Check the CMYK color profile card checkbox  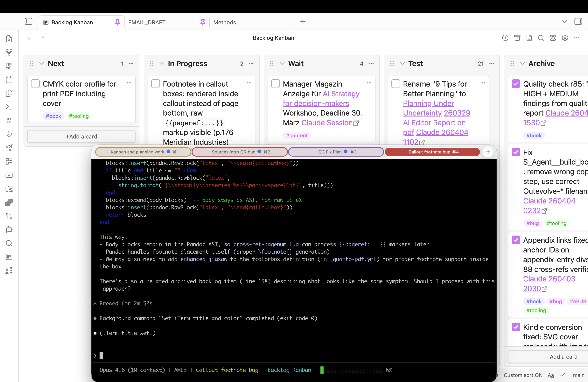(35, 84)
